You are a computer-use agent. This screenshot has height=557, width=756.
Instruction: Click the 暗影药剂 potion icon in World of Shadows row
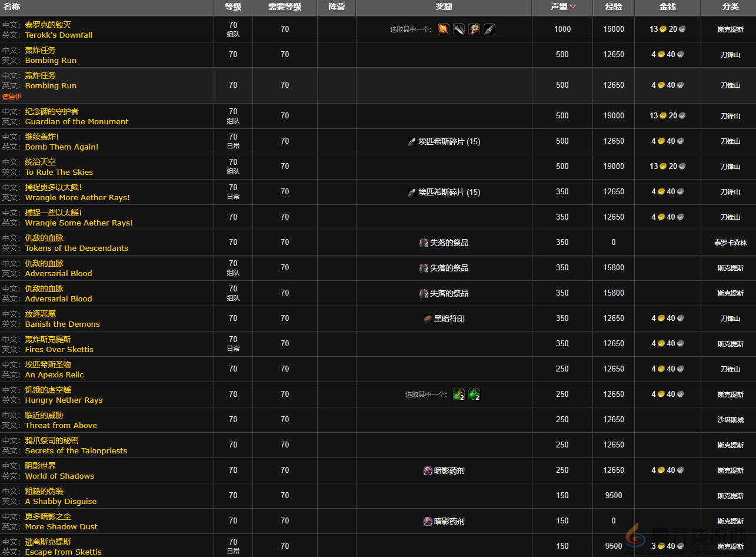(x=428, y=470)
